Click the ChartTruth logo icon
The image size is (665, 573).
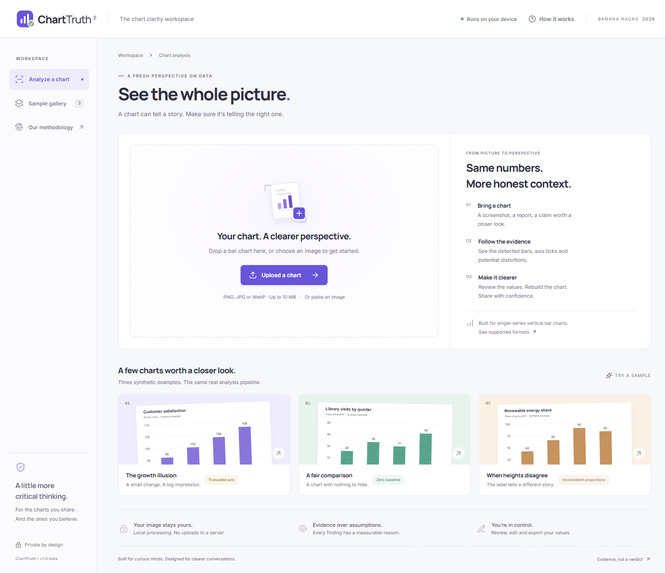[25, 19]
